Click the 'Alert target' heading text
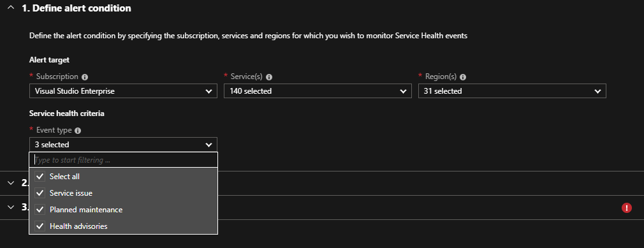Screen dimensions: 644x248 (x=49, y=60)
